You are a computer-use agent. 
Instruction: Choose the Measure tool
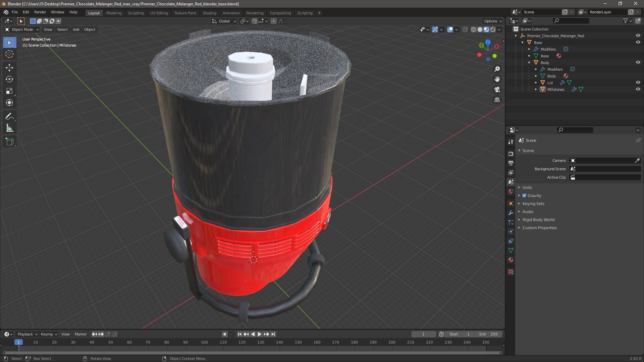coord(9,128)
